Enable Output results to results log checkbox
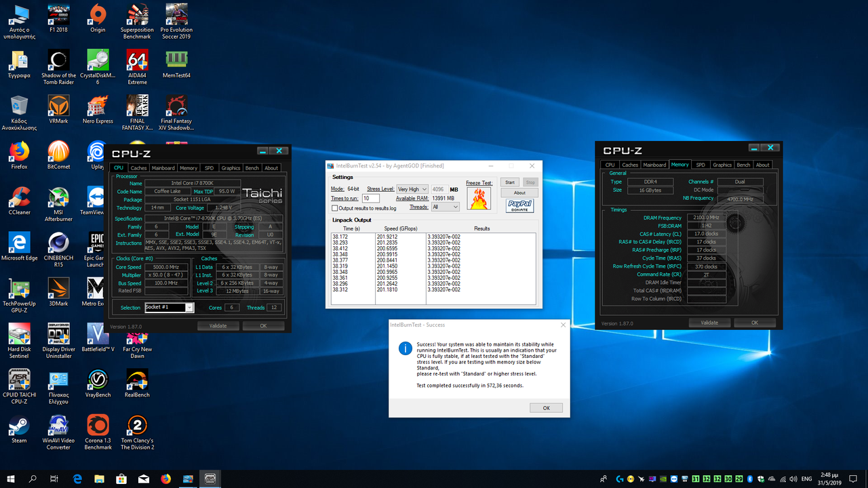868x488 pixels. pos(335,209)
